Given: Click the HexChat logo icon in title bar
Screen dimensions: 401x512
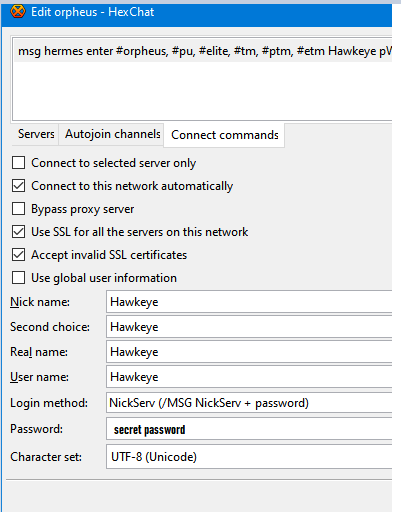Looking at the screenshot, I should [18, 12].
